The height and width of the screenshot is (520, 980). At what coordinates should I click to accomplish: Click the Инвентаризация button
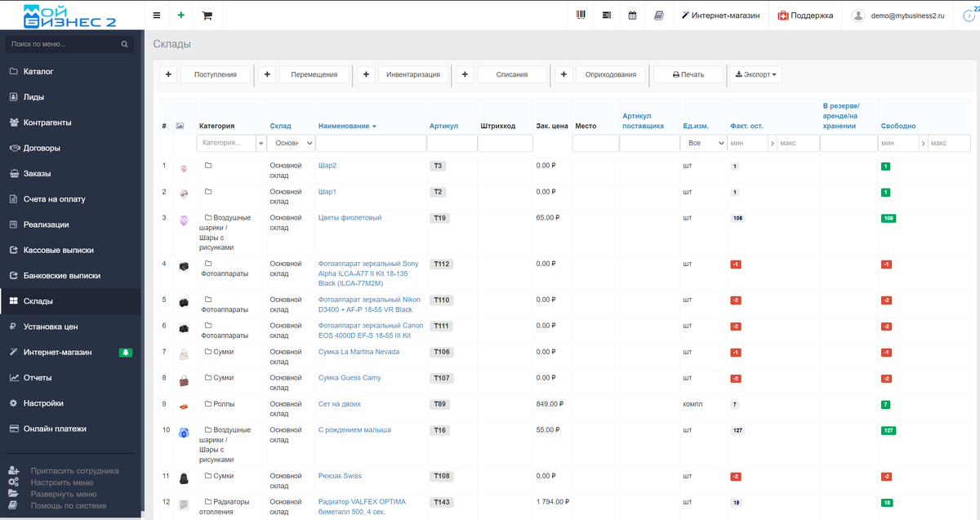pos(413,74)
